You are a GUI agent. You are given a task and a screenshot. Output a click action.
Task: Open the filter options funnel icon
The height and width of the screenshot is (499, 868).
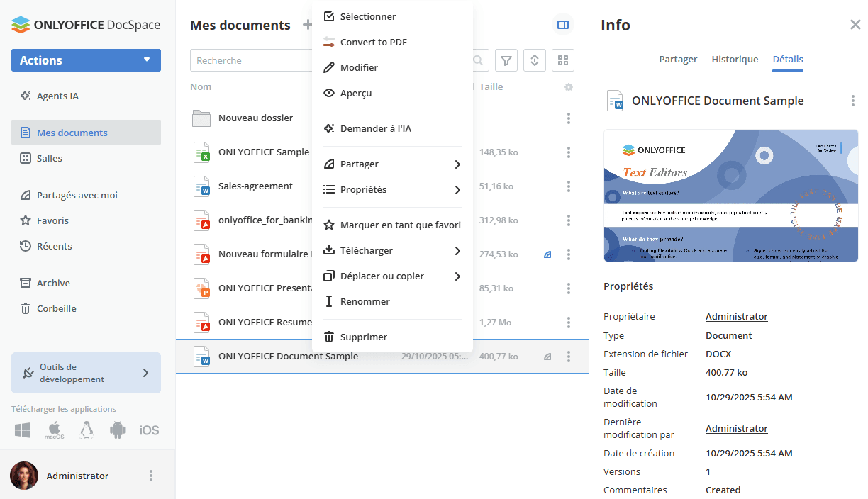506,60
